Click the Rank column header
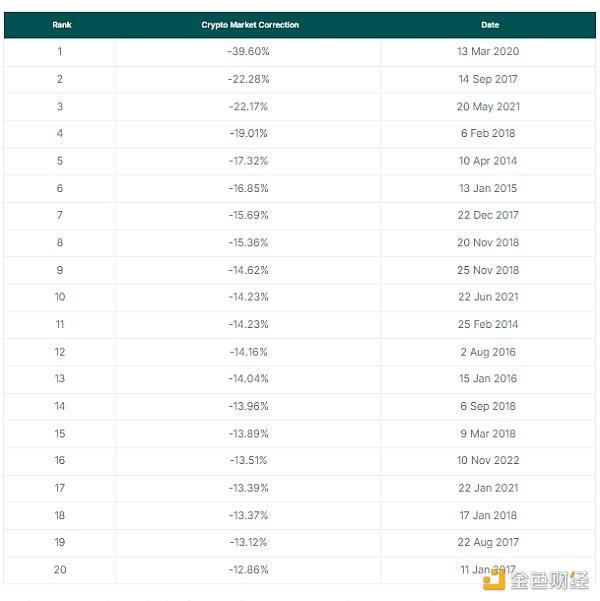Image resolution: width=600 pixels, height=601 pixels. click(x=61, y=25)
